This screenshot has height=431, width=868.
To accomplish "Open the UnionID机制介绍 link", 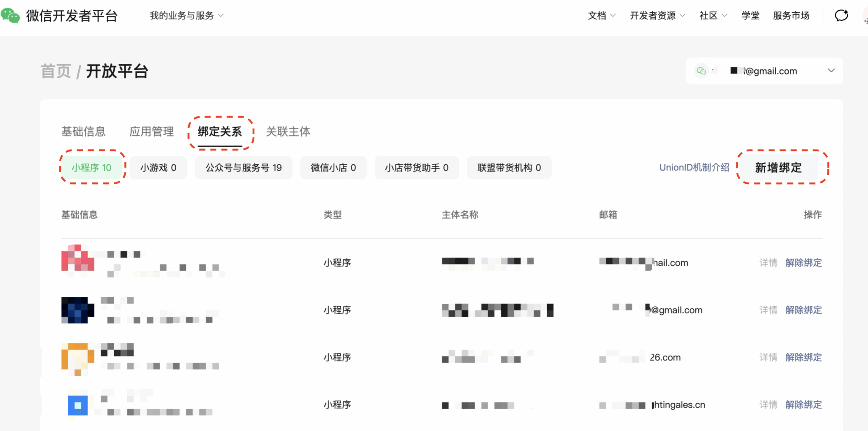I will pyautogui.click(x=694, y=168).
